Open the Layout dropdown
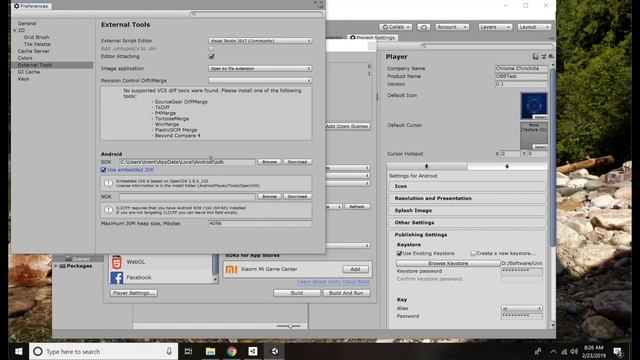The width and height of the screenshot is (640, 360). 534,27
